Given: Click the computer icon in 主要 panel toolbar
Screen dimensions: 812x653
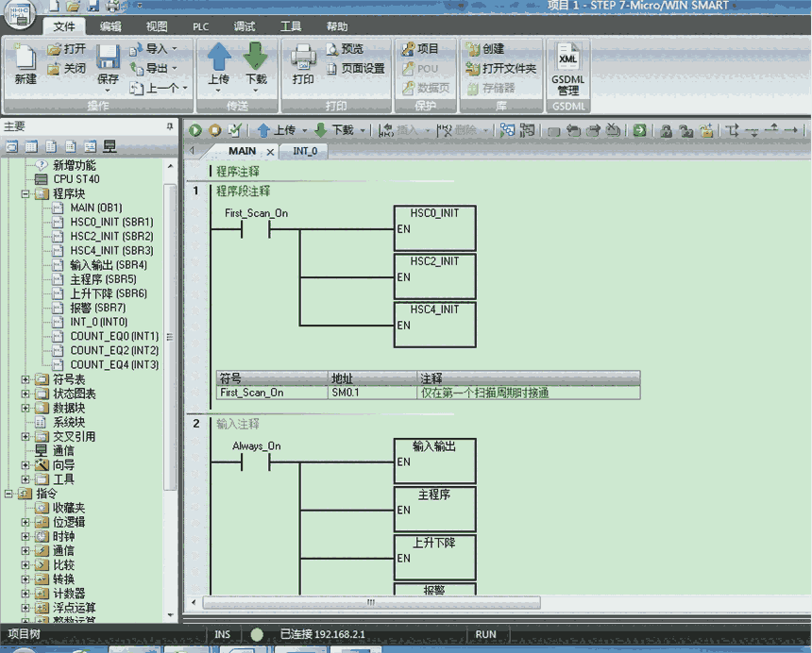Looking at the screenshot, I should (110, 146).
